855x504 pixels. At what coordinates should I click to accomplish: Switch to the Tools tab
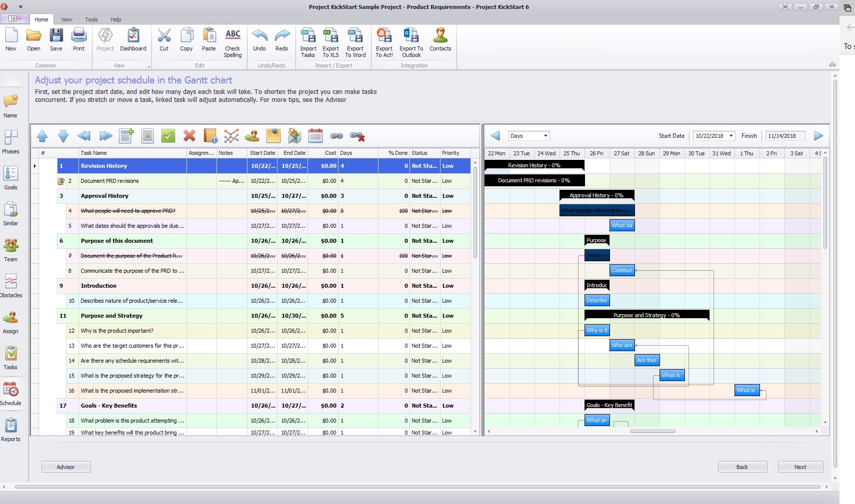coord(91,19)
